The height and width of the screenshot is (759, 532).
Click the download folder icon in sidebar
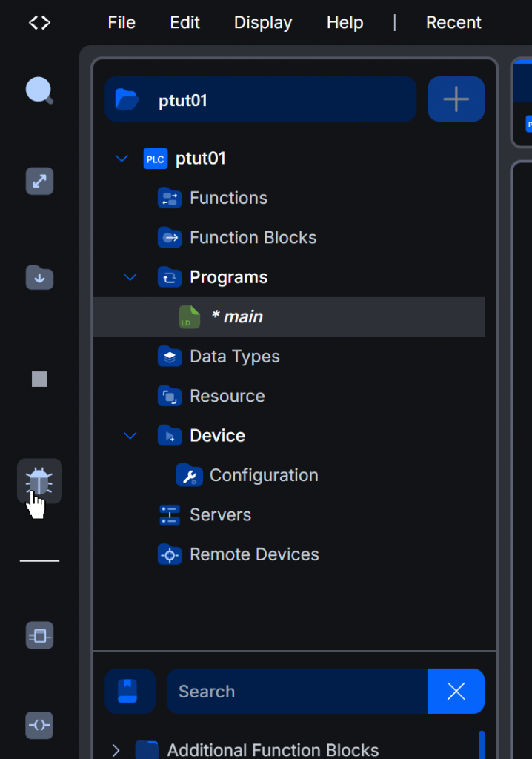[x=39, y=278]
